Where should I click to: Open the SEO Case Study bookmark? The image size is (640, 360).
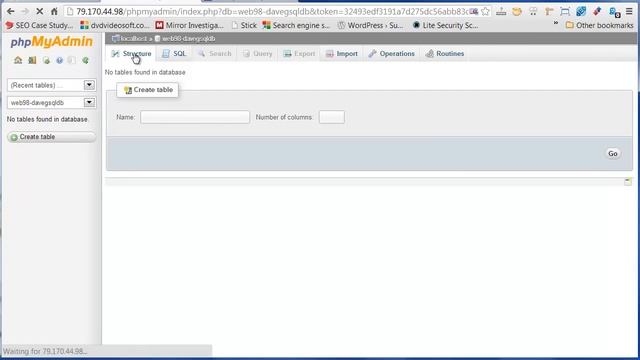pos(40,25)
